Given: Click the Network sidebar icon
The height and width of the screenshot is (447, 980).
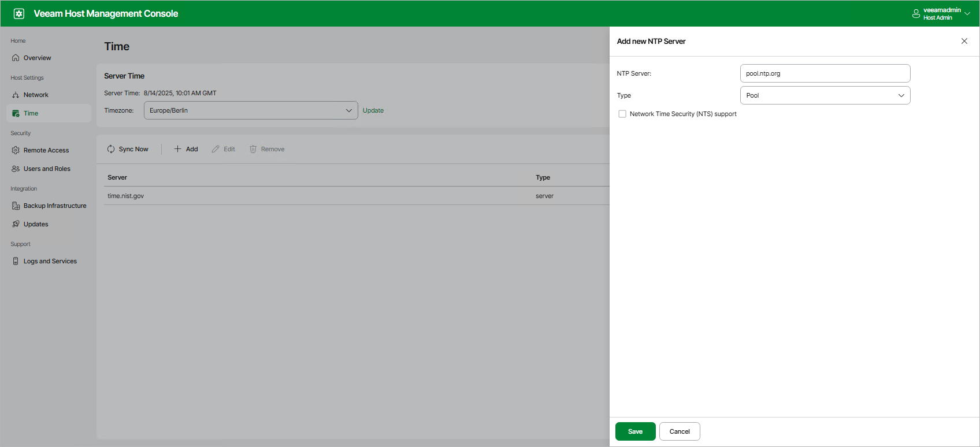Looking at the screenshot, I should 16,95.
